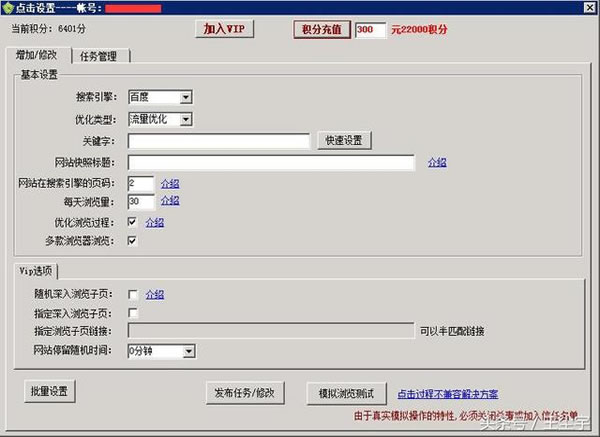This screenshot has height=437, width=600.
Task: Select the Vip选项 tab
Action: click(x=36, y=271)
